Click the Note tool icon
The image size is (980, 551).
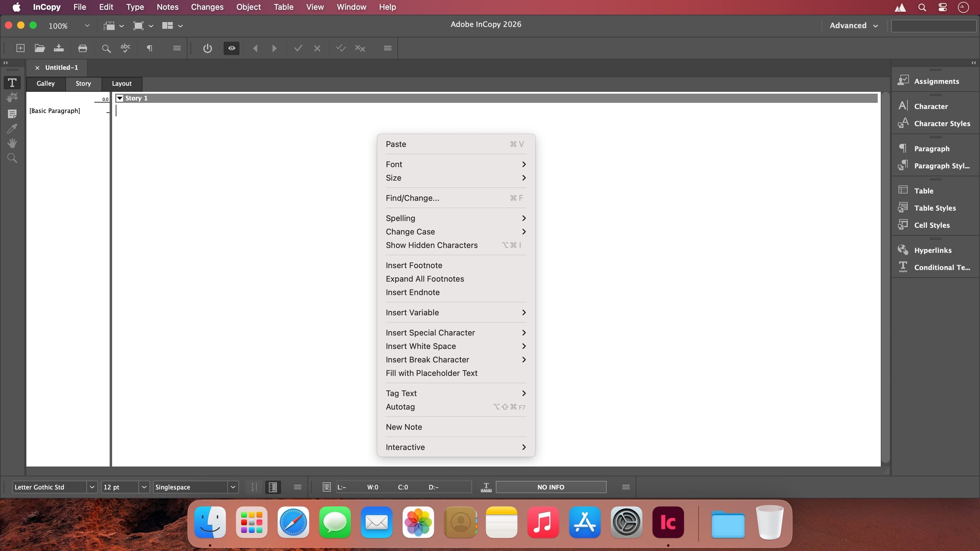coord(12,114)
